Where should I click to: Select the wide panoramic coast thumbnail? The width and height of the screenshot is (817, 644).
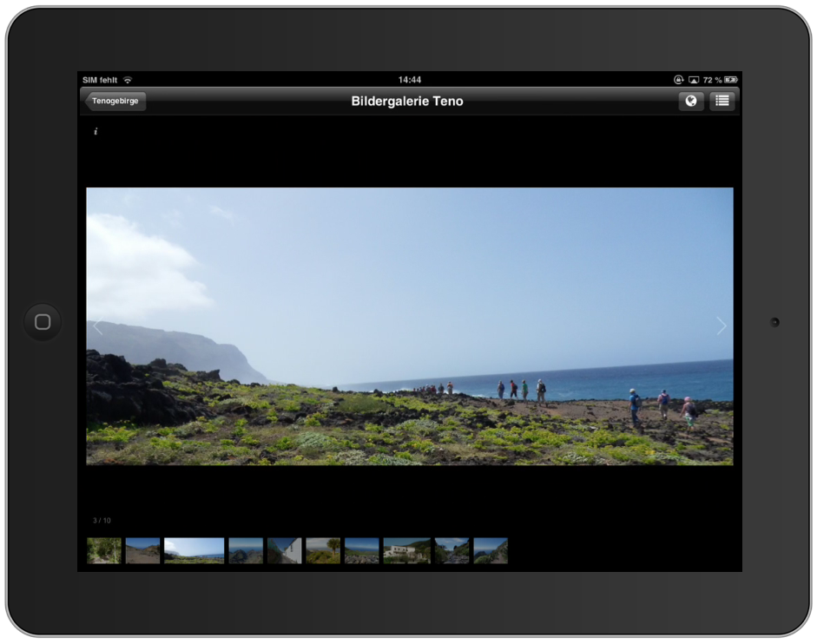[194, 551]
